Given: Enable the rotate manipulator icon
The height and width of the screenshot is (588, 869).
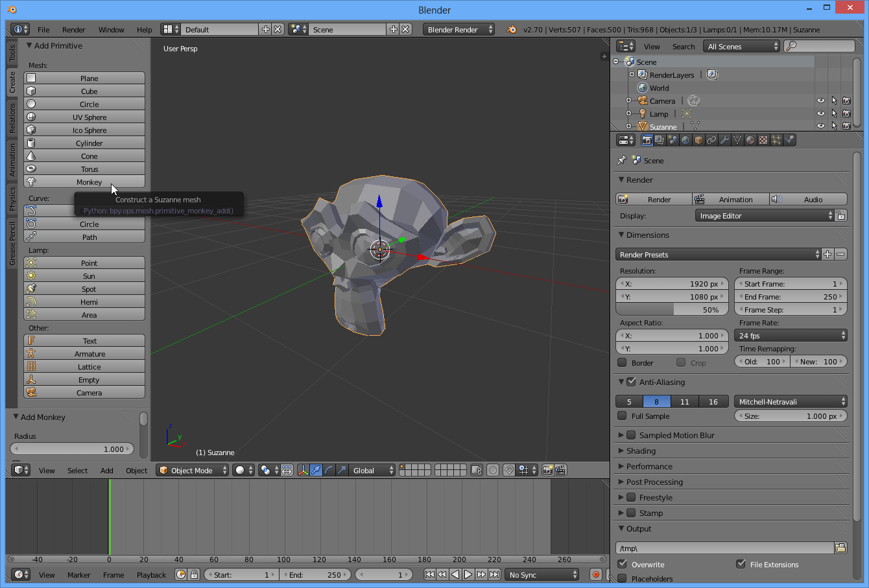Looking at the screenshot, I should pyautogui.click(x=329, y=470).
